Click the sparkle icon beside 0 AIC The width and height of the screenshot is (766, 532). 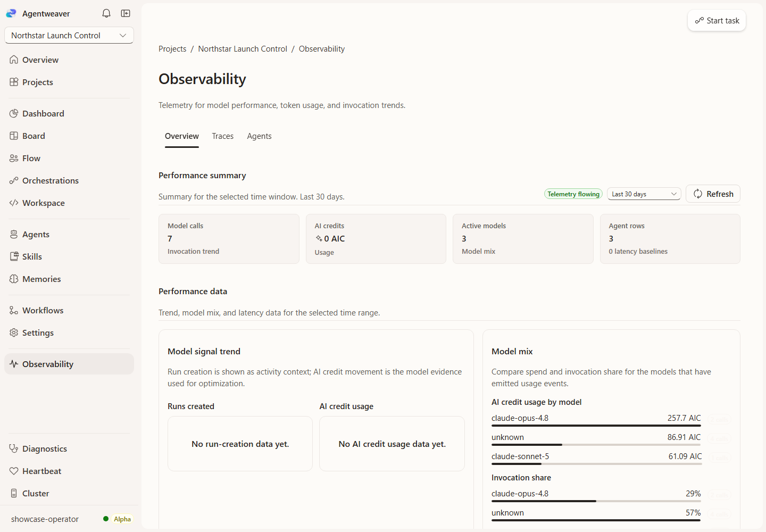click(x=319, y=239)
